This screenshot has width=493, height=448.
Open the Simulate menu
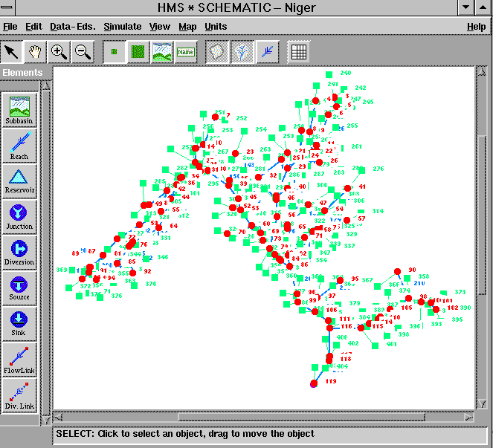coord(122,27)
